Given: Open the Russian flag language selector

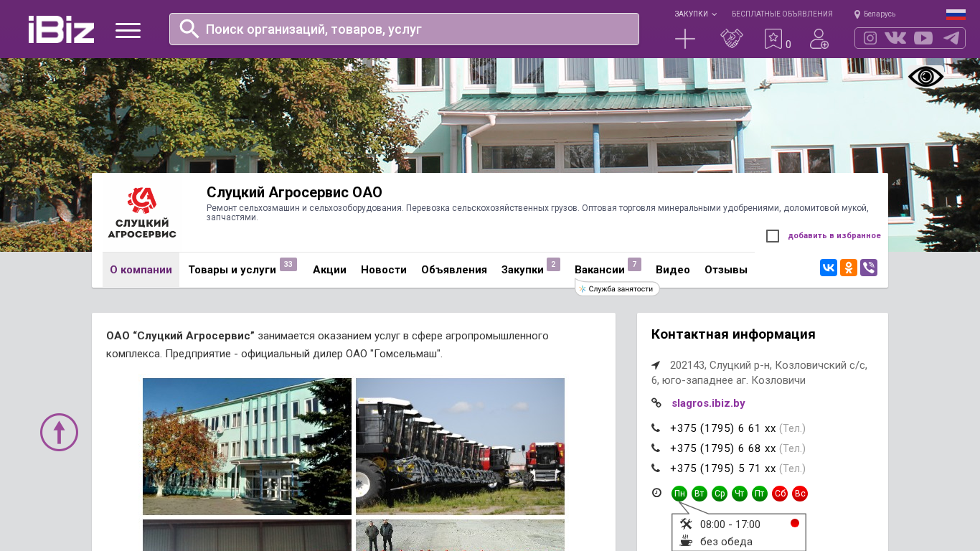Looking at the screenshot, I should pos(956,14).
